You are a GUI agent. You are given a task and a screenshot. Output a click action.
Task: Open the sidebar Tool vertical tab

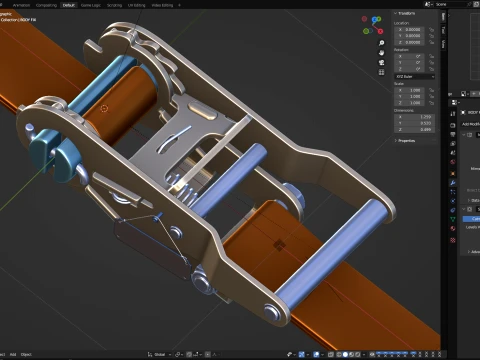click(x=443, y=30)
